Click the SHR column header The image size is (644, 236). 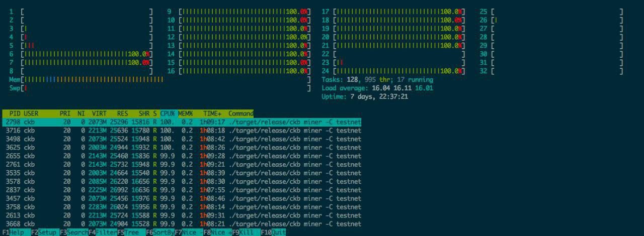[144, 113]
